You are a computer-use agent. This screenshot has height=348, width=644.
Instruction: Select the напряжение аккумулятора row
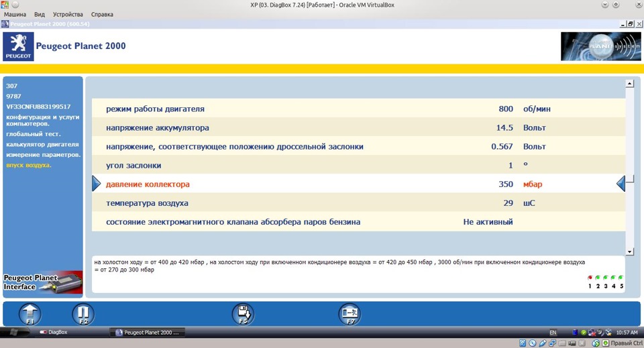tap(358, 127)
